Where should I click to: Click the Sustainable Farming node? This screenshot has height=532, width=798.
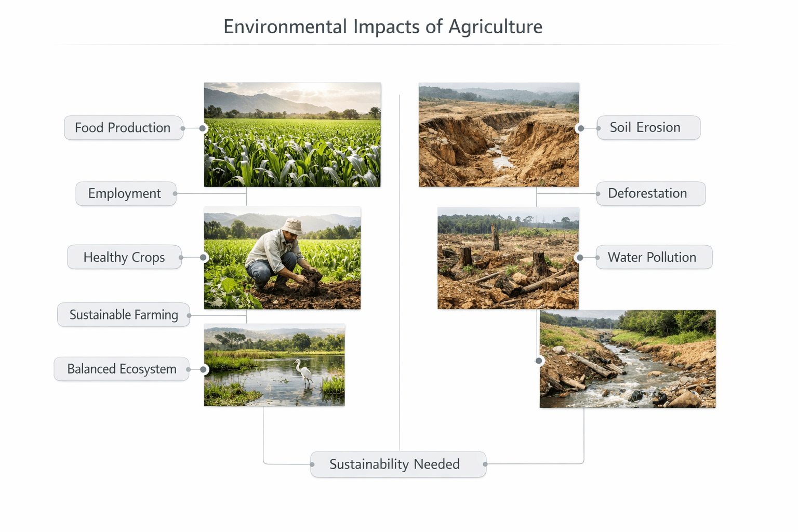pyautogui.click(x=124, y=315)
